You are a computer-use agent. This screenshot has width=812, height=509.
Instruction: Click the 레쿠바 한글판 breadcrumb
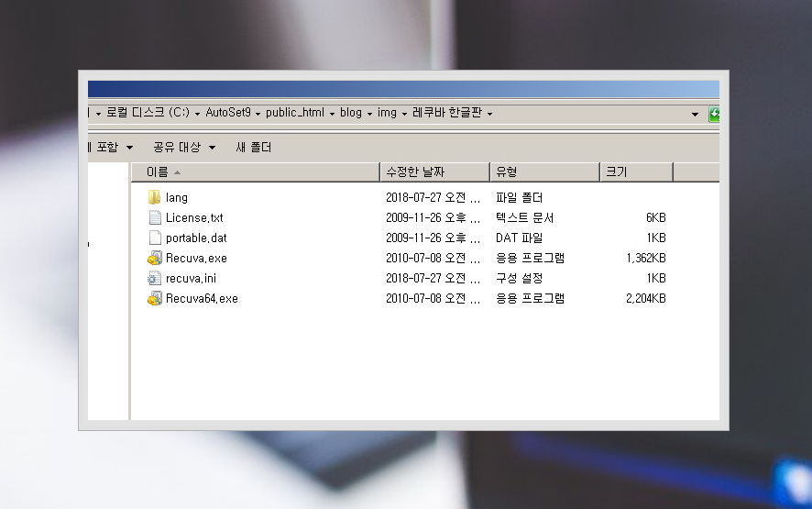coord(447,113)
